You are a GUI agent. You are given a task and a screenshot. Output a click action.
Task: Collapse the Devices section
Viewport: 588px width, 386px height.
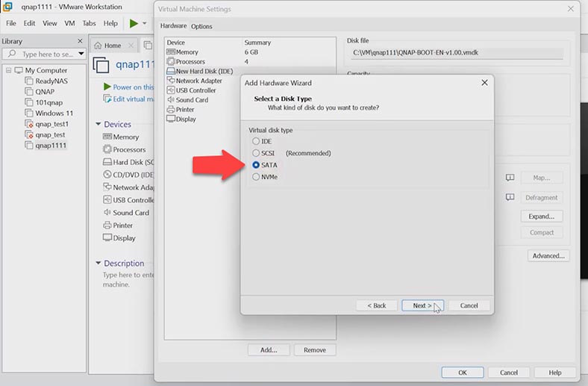(98, 124)
